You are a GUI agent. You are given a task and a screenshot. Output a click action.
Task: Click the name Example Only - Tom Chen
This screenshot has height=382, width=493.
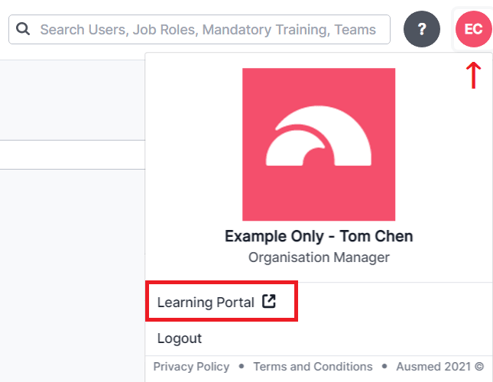319,236
